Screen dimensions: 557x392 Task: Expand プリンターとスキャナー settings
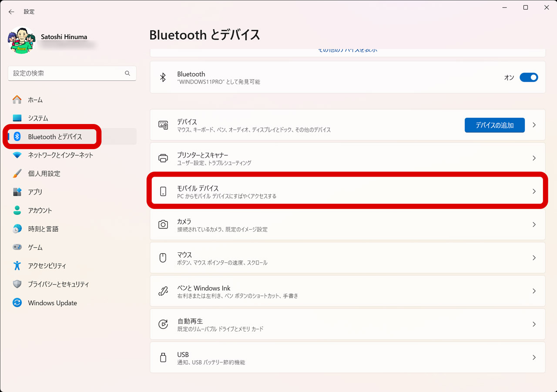pyautogui.click(x=534, y=158)
